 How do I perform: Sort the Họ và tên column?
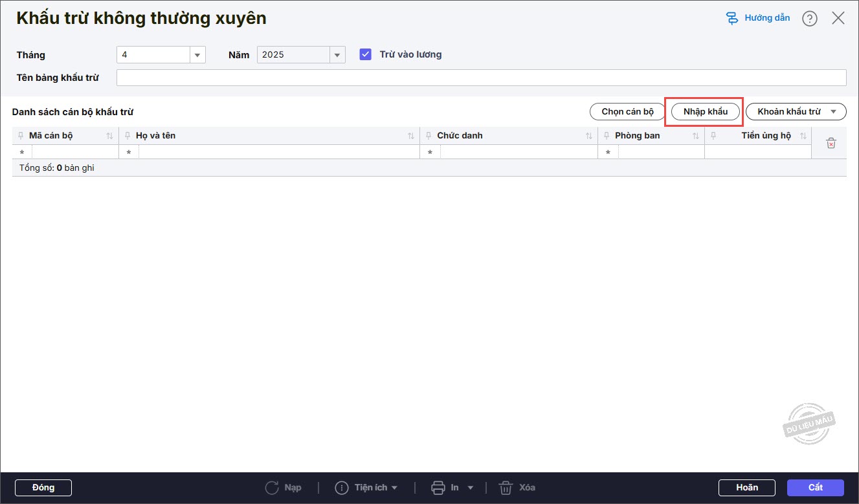(411, 136)
